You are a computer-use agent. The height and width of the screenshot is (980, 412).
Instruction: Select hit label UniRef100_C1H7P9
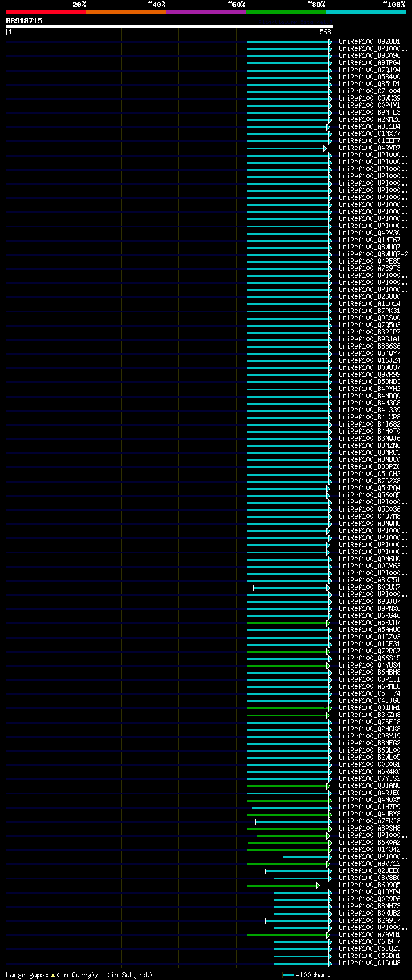pyautogui.click(x=371, y=807)
